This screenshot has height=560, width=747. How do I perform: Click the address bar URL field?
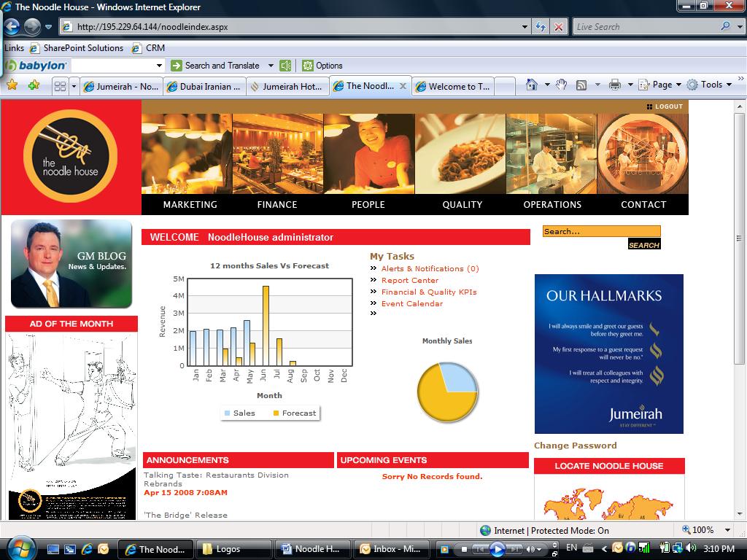(290, 27)
